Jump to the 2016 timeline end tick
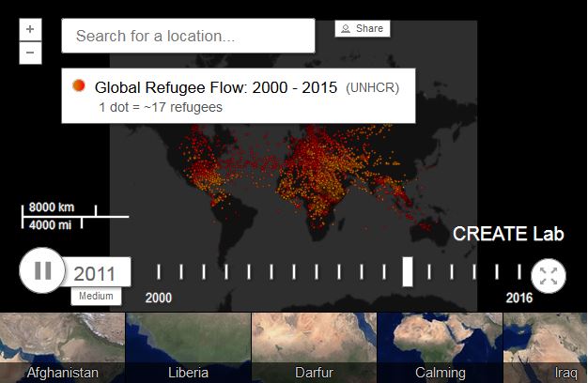The width and height of the screenshot is (588, 383). click(x=518, y=272)
